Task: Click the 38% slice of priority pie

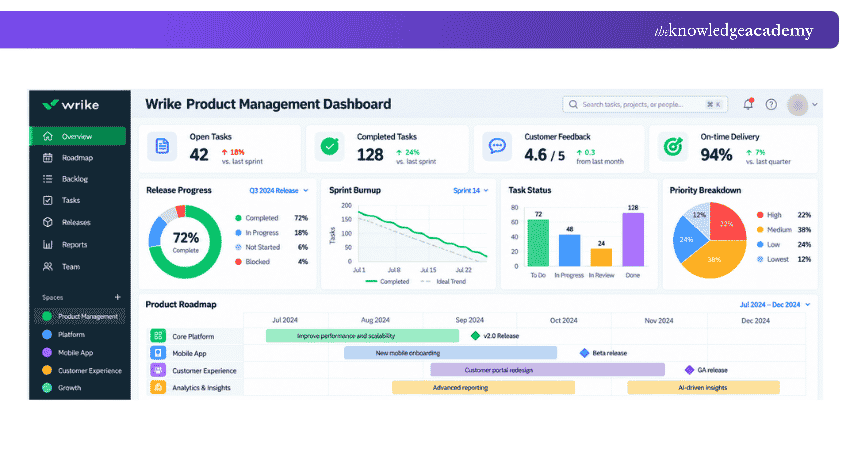Action: click(x=714, y=260)
